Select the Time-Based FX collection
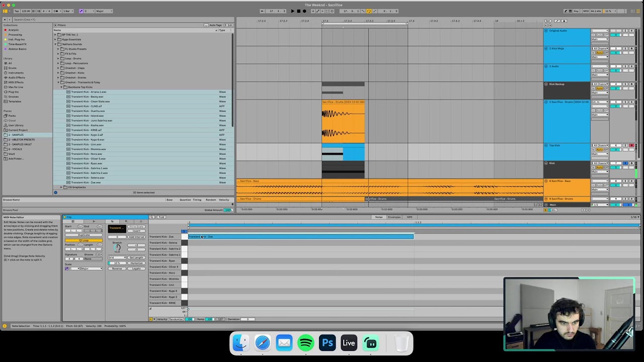Viewport: 644px width, 362px height. (x=17, y=44)
